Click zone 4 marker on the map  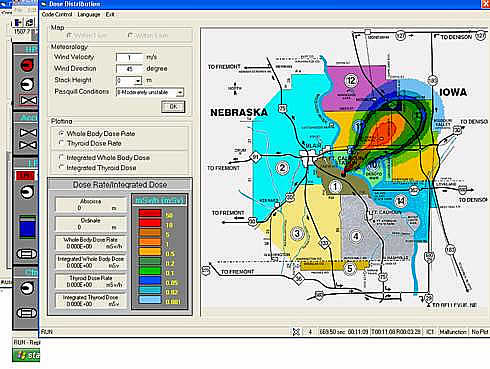coord(356,236)
